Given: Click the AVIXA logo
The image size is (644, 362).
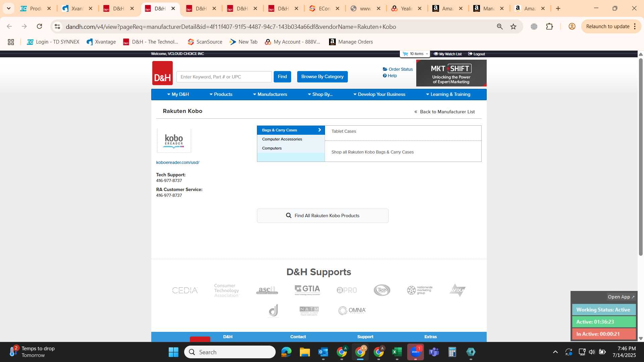Looking at the screenshot, I should point(458,290).
